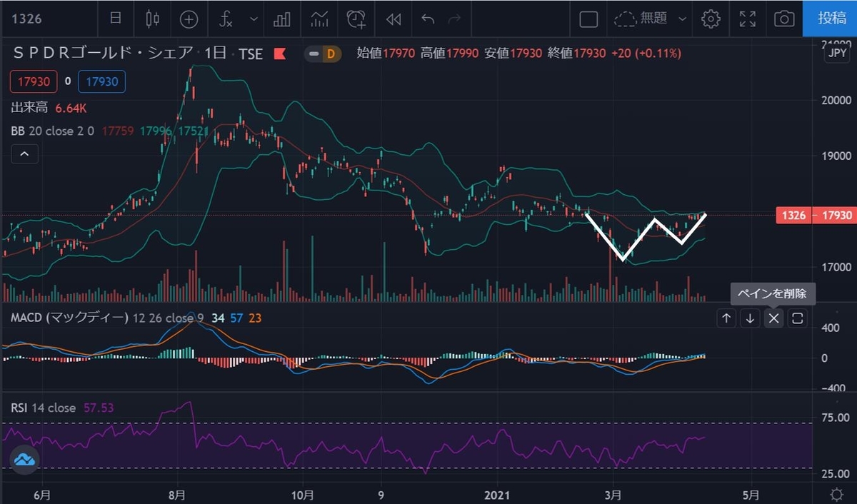Viewport: 857px width, 504px height.
Task: Click the 10月 label on time axis
Action: click(303, 494)
